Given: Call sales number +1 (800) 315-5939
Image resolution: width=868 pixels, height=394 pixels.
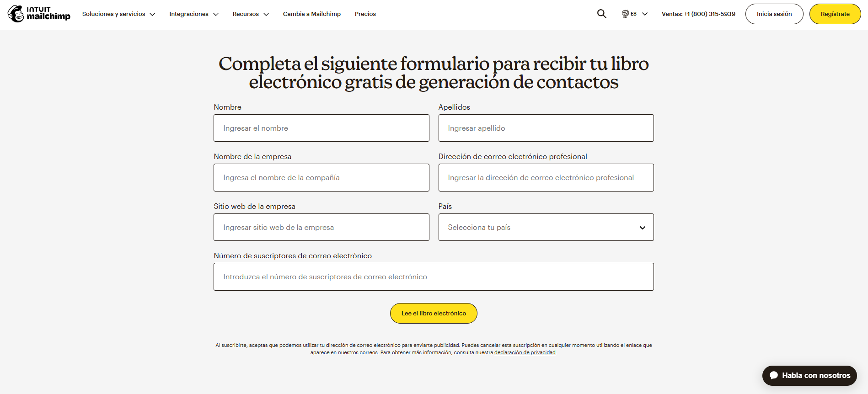Looking at the screenshot, I should coord(698,14).
